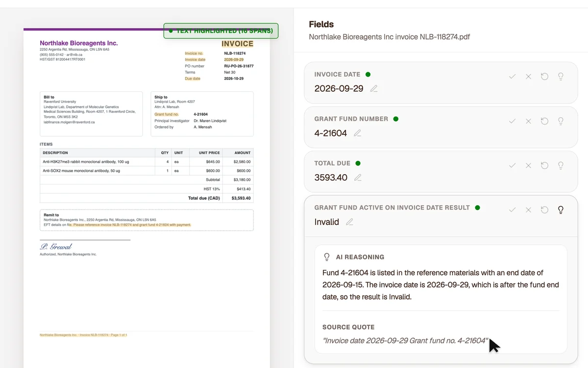Approve the Grant Fund Number field

512,121
